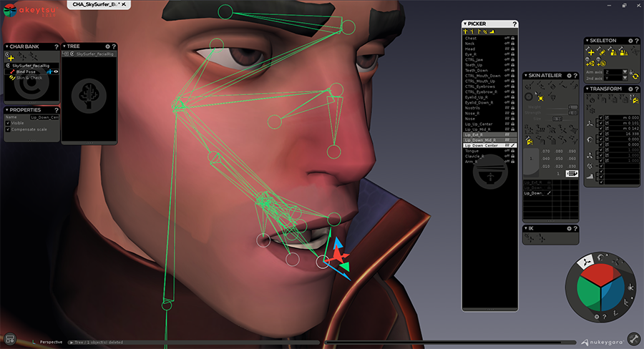Image resolution: width=644 pixels, height=349 pixels.
Task: Click the .070 weight preset
Action: pos(545,151)
